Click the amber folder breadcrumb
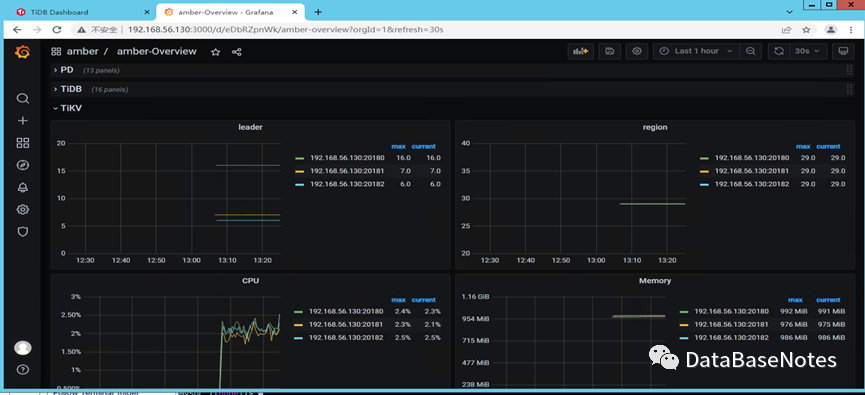Screen dimensions: 865x395 [x=82, y=51]
